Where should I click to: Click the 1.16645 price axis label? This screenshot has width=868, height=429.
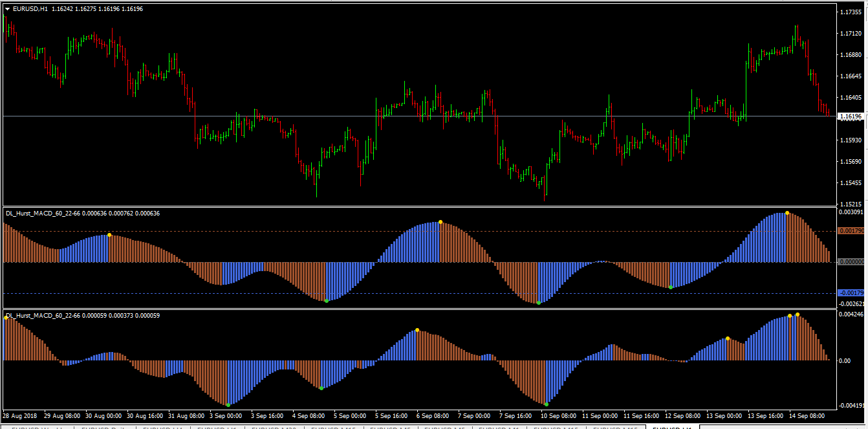pyautogui.click(x=851, y=76)
